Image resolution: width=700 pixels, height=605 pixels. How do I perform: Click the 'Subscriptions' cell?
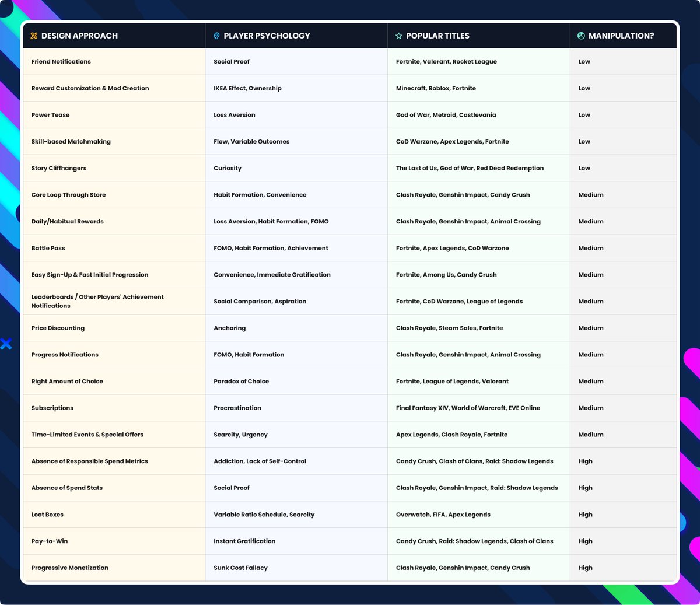coord(114,408)
